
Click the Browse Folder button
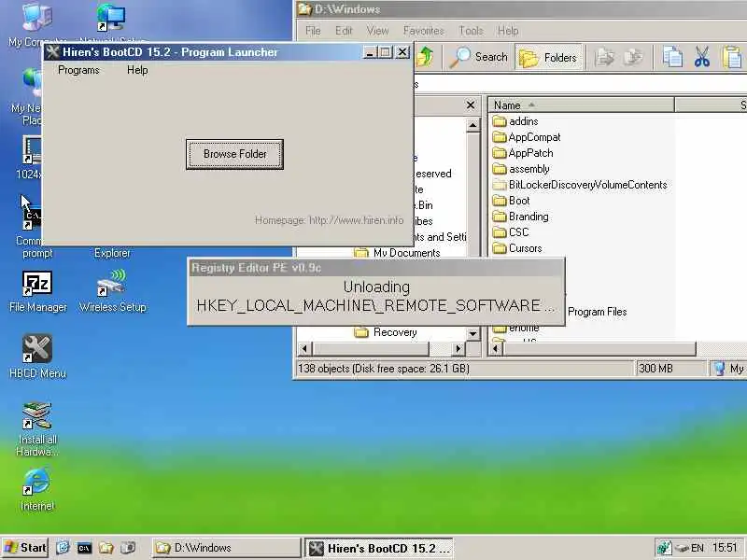pos(235,154)
